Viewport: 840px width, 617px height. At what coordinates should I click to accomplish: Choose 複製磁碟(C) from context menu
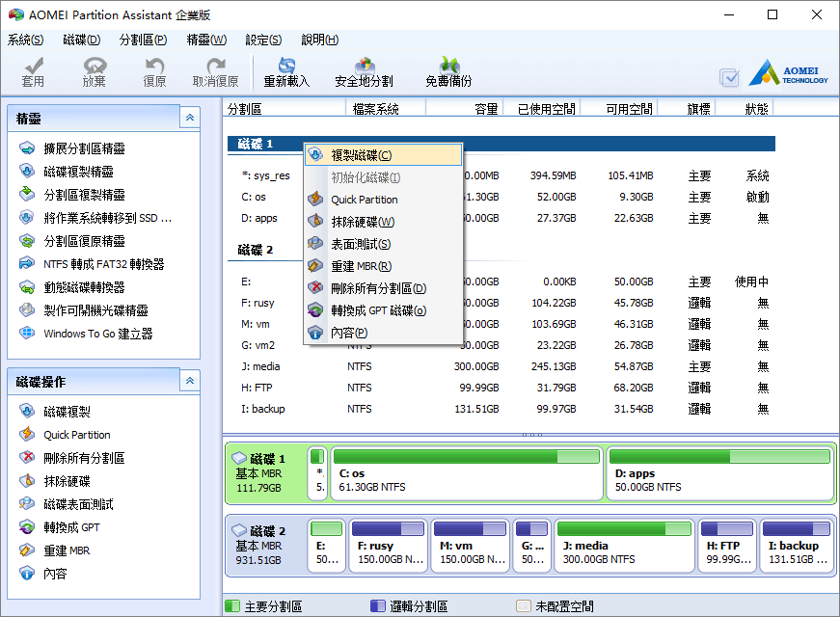pyautogui.click(x=383, y=155)
